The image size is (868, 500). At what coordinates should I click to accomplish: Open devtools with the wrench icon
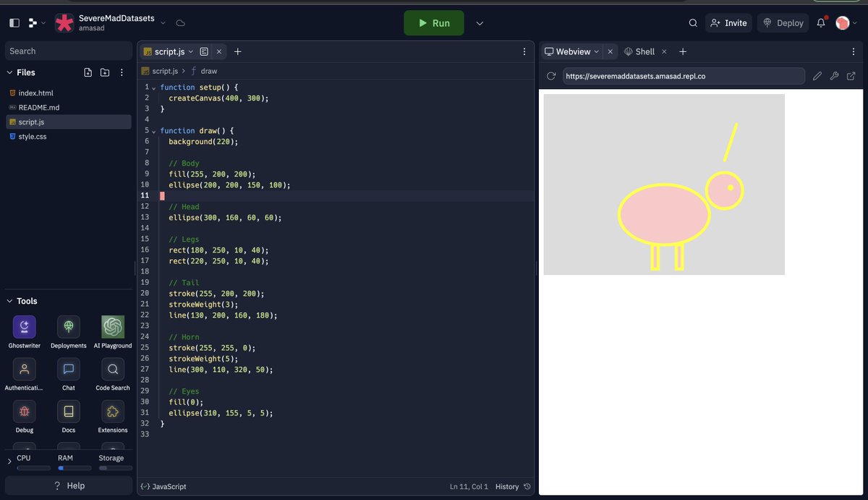(x=834, y=75)
